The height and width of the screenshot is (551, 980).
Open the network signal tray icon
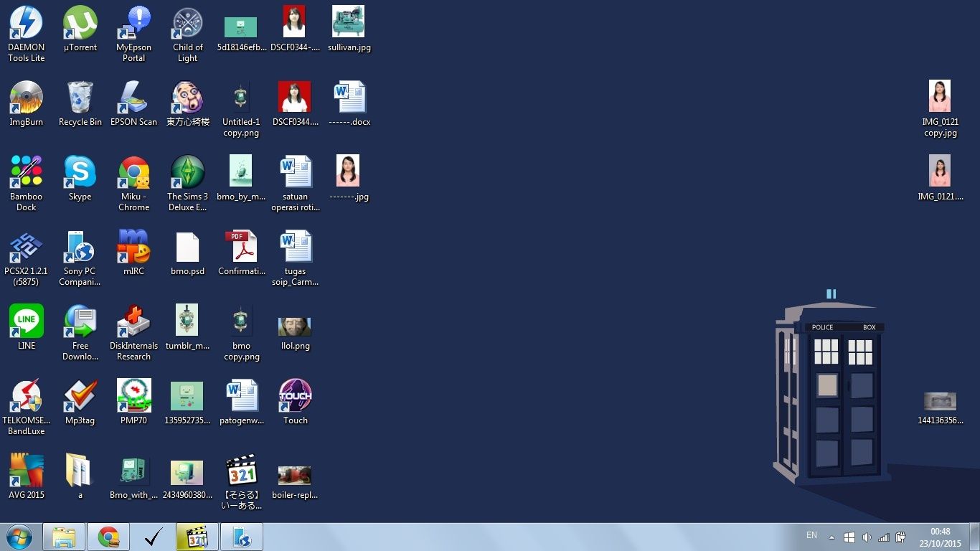[884, 537]
